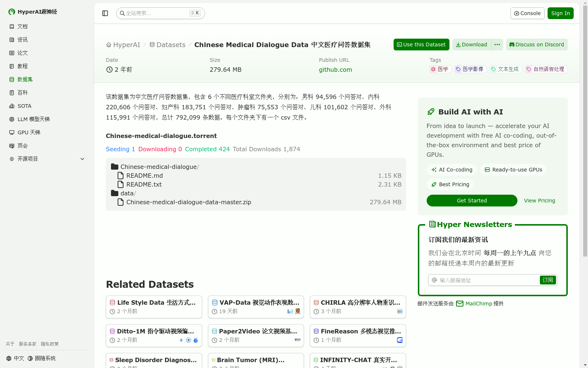Screen dimensions: 588x368
Task: Select the 医学影像 tag
Action: tap(471, 69)
